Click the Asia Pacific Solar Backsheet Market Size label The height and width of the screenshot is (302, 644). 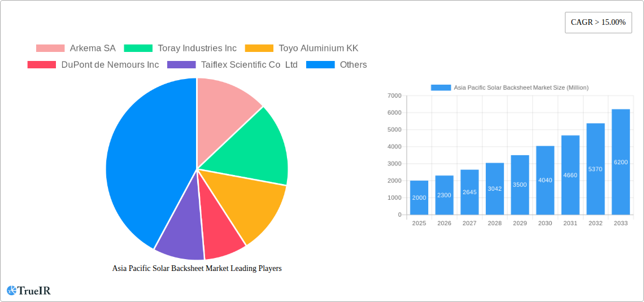pyautogui.click(x=521, y=87)
